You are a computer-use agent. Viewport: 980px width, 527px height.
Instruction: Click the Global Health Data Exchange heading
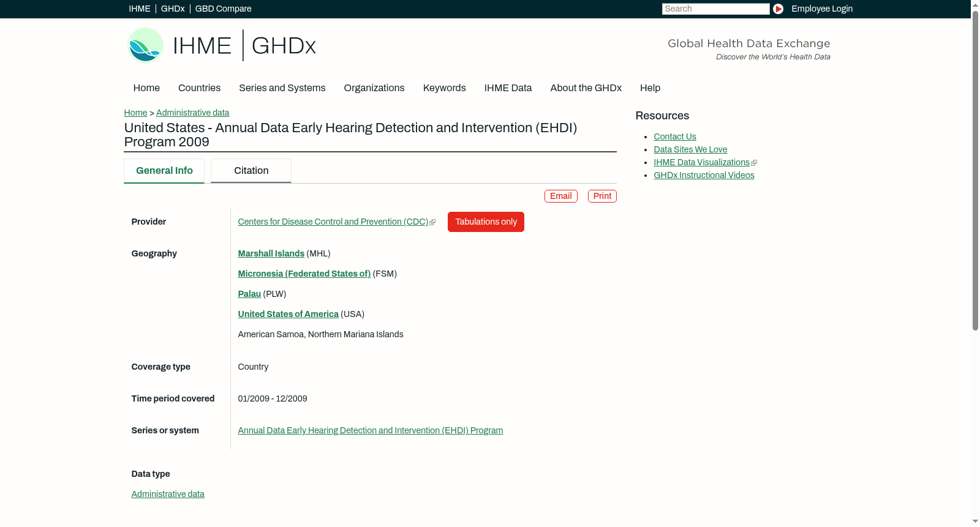tap(748, 43)
